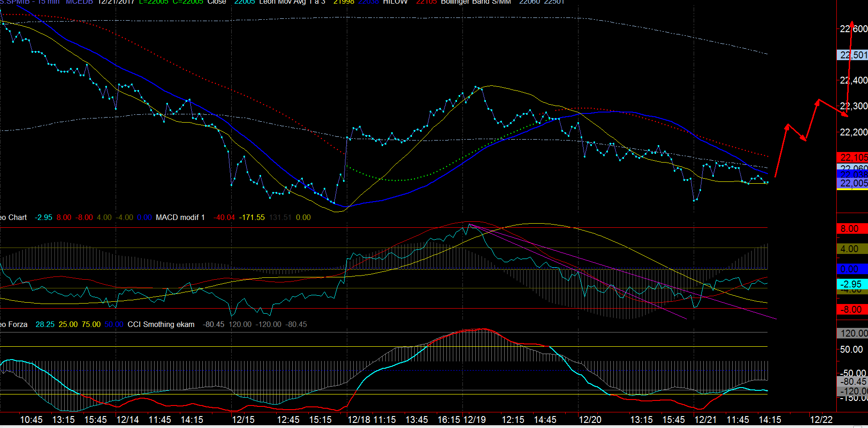Click the gray 120.00 CCI axis tag
Screen dimensions: 868x428
[x=852, y=333]
